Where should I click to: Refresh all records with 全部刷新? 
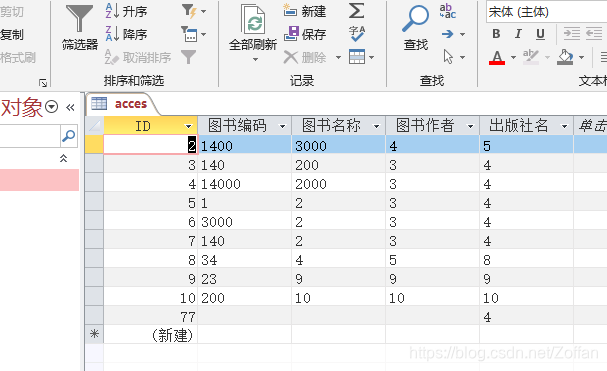[x=253, y=28]
